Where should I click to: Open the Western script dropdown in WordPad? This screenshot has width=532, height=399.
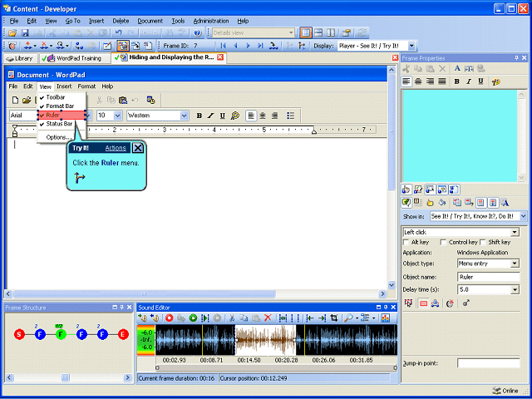click(185, 116)
